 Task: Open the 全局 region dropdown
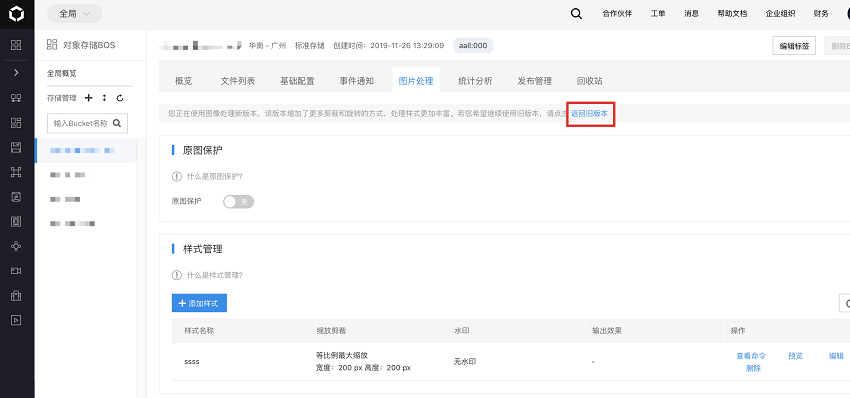(x=74, y=14)
